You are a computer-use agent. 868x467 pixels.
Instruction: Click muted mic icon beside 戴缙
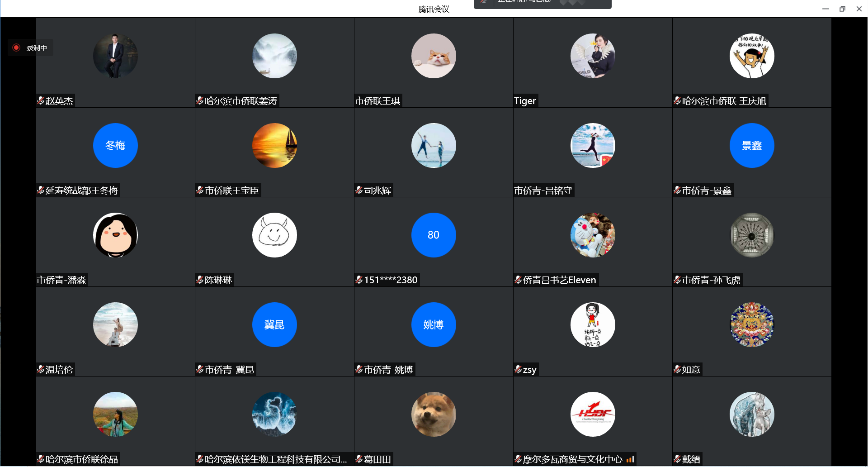[678, 459]
